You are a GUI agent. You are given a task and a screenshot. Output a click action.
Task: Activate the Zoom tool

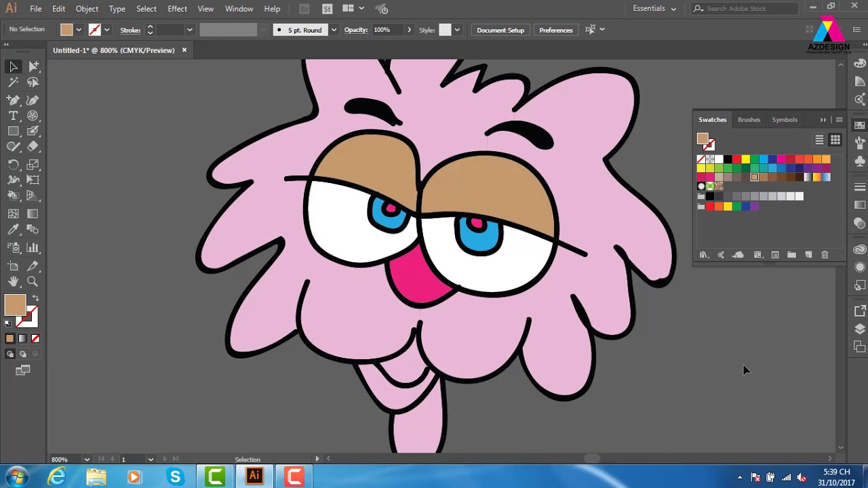click(33, 281)
